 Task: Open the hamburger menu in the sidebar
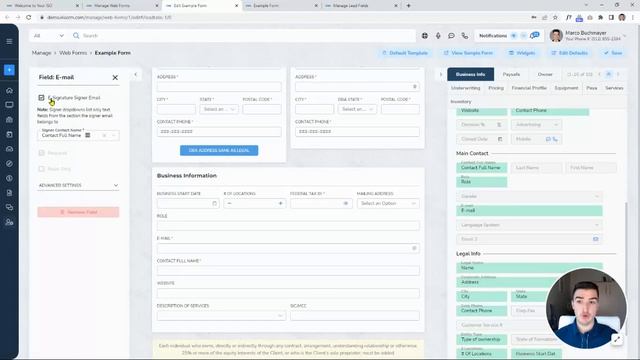[x=9, y=41]
